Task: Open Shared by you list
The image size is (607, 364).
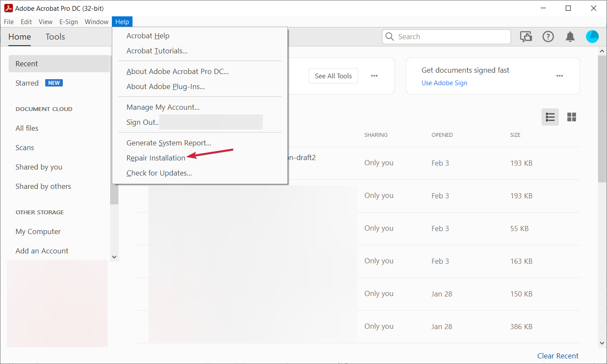Action: [x=39, y=167]
